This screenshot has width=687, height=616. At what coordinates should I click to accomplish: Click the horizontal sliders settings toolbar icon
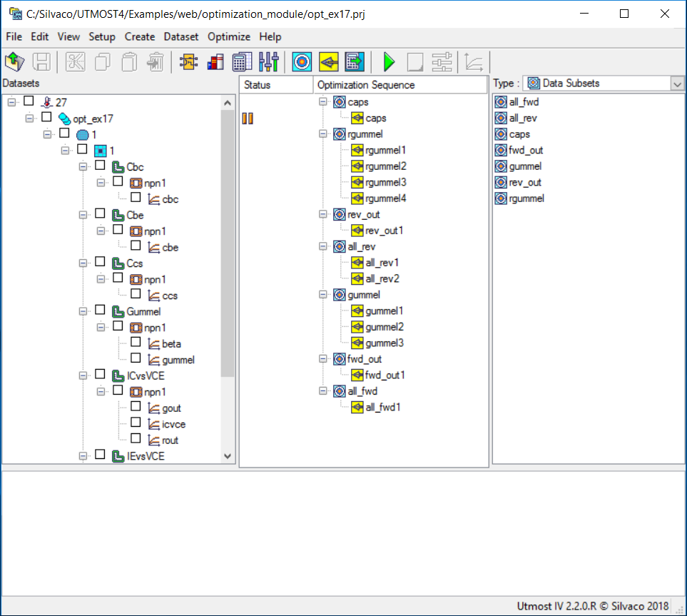click(442, 62)
